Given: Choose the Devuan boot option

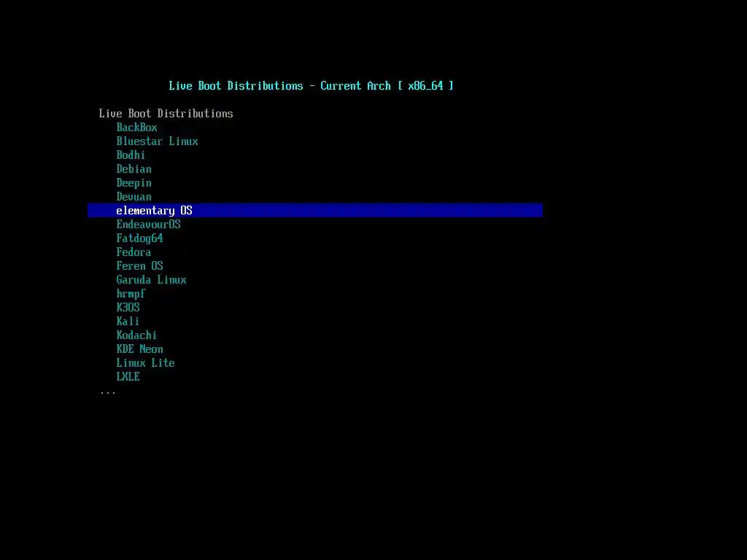Looking at the screenshot, I should [134, 196].
